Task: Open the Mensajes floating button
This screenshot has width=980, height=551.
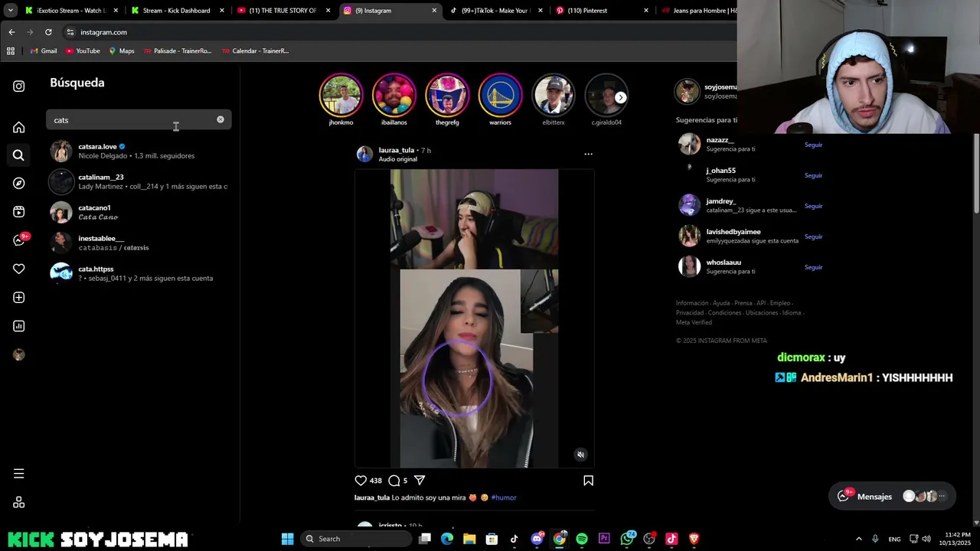Action: 893,496
